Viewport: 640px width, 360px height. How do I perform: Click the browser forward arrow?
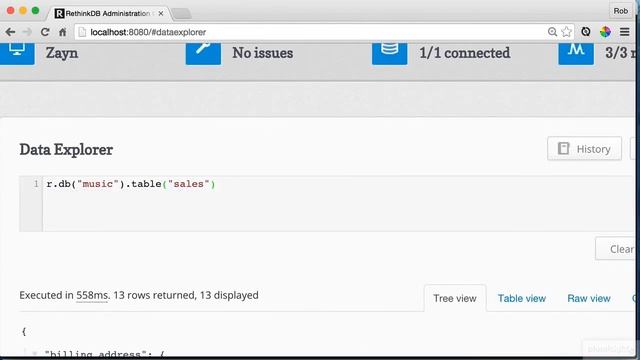[27, 32]
